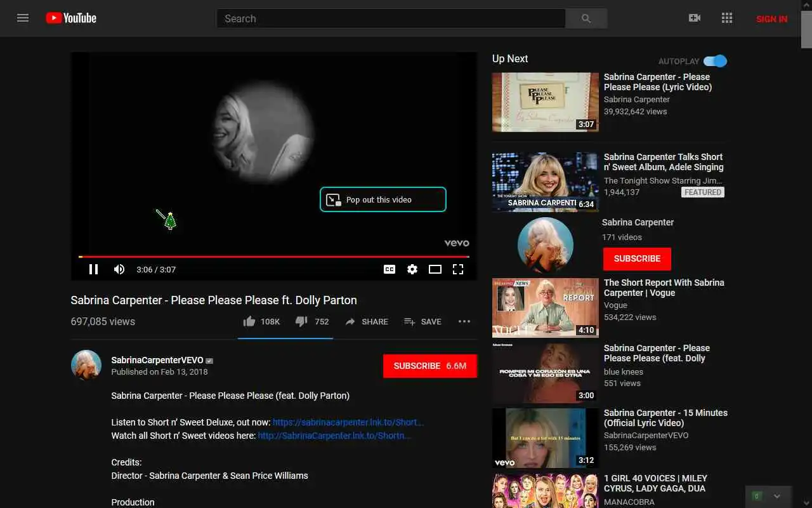This screenshot has width=812, height=508.
Task: Open Sabrina Carpenter channel round avatar
Action: pyautogui.click(x=546, y=244)
